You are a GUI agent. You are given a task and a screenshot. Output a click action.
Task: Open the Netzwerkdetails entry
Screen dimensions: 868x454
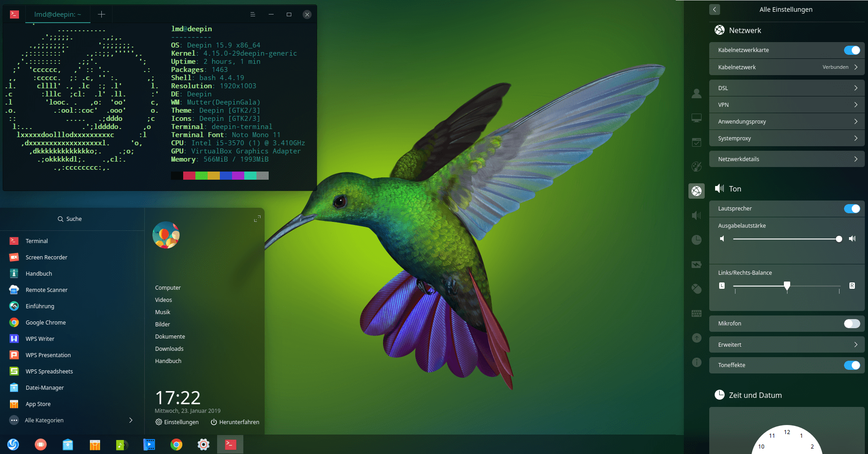[787, 159]
